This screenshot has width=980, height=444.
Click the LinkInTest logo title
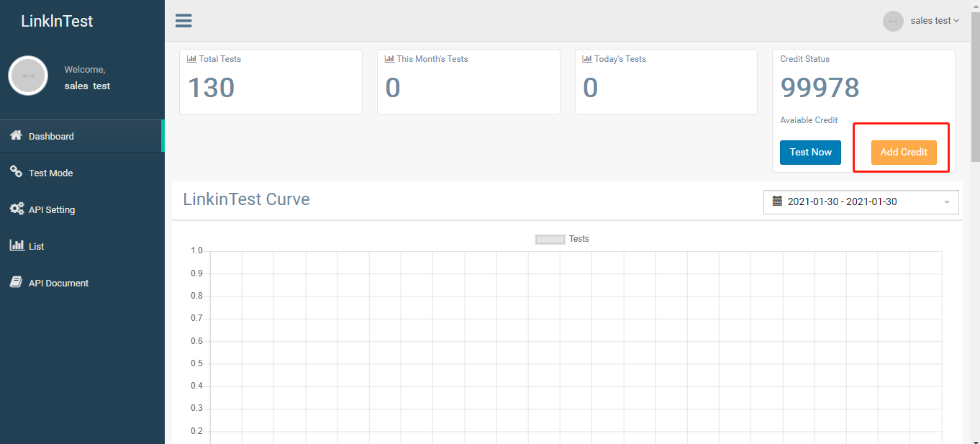click(x=57, y=21)
